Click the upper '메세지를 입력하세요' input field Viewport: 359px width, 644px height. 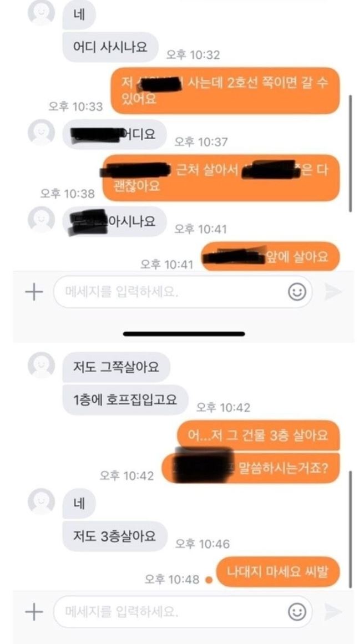(x=183, y=292)
